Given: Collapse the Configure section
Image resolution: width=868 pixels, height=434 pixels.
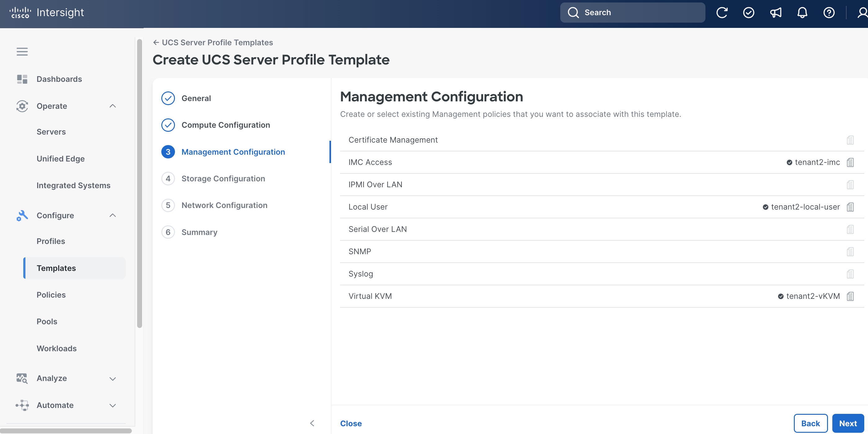Looking at the screenshot, I should click(113, 215).
